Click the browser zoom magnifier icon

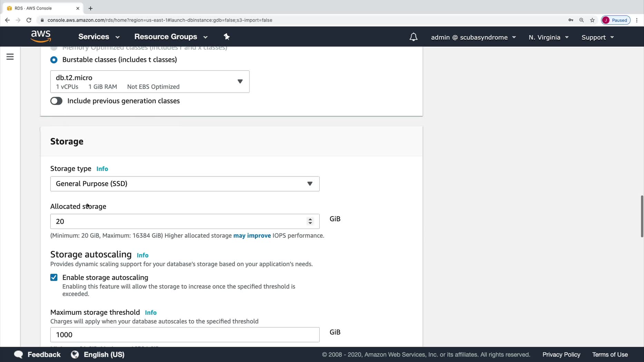click(582, 20)
